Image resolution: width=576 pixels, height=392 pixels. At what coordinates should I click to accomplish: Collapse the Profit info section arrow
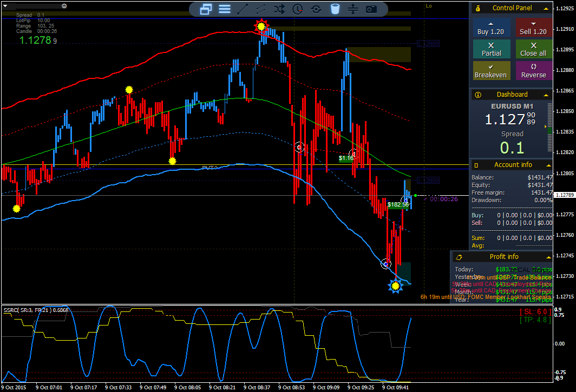tap(549, 257)
